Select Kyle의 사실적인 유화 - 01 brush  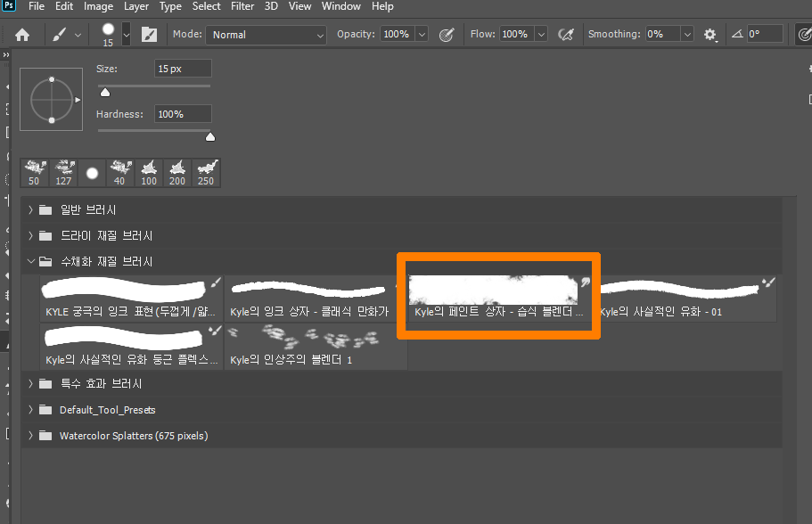[x=685, y=299]
